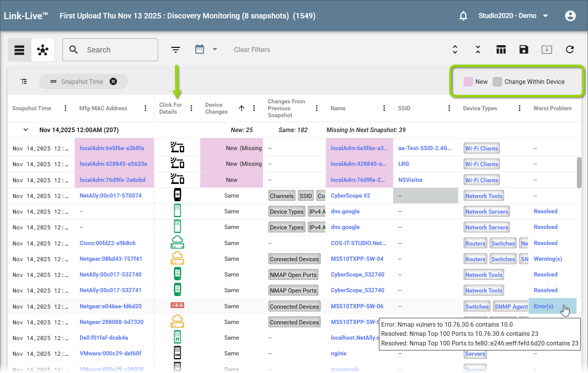Click the Wi-Fi Clients tag for LRG

coord(482,164)
